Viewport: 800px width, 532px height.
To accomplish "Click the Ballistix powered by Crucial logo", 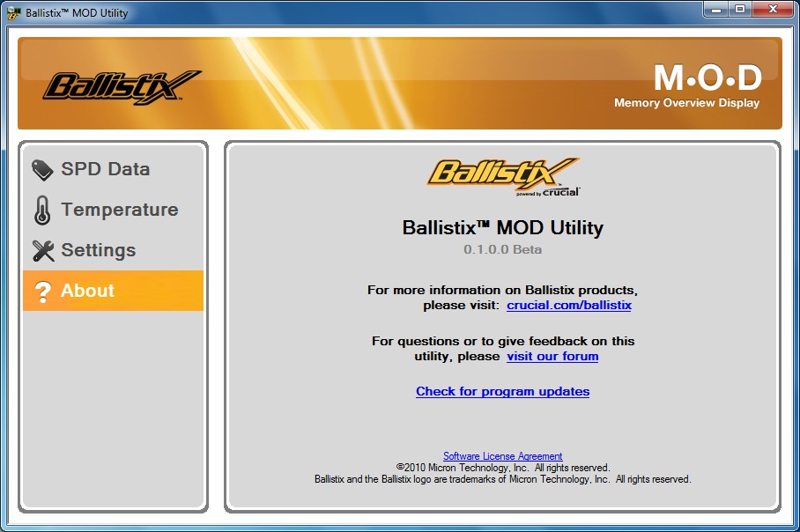I will (504, 177).
